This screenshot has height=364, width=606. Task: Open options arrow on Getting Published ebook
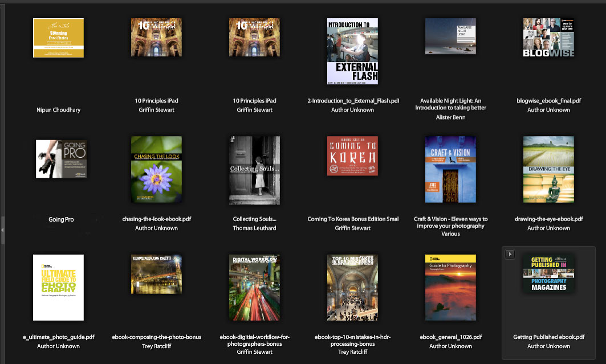click(x=510, y=254)
